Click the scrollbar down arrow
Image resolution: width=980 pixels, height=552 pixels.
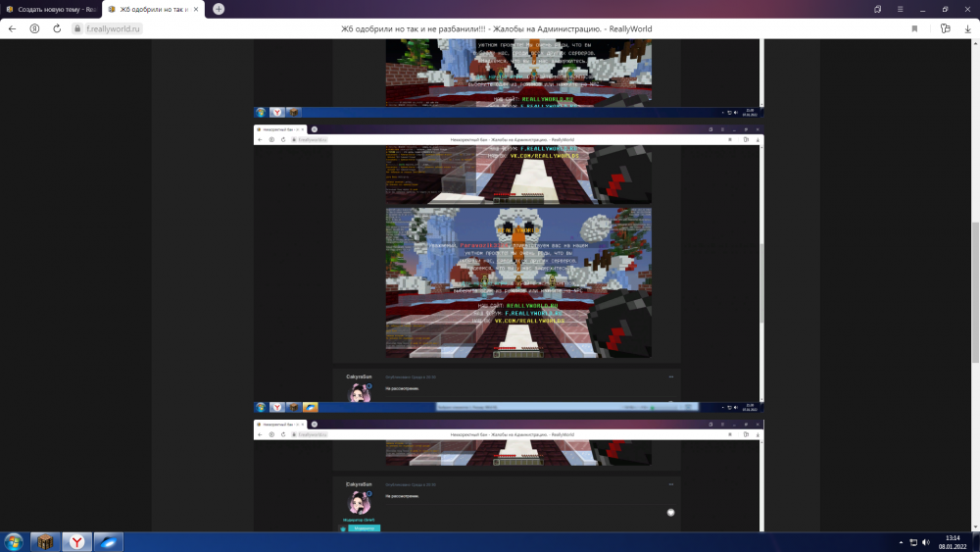(976, 527)
